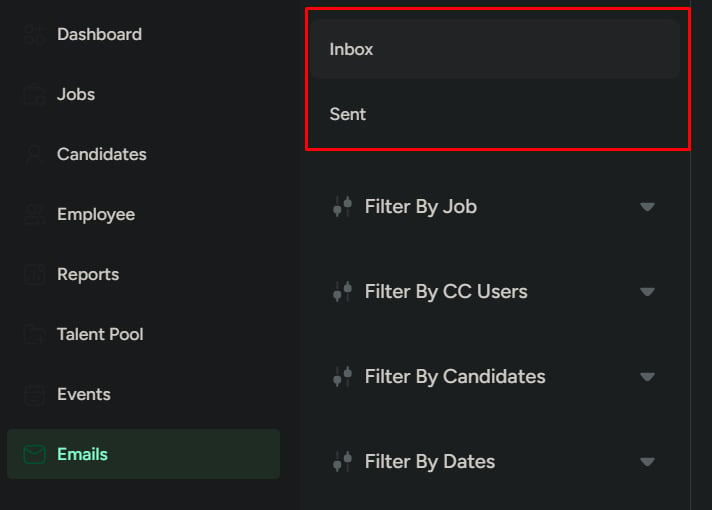The height and width of the screenshot is (510, 712).
Task: Click the Talent Pool folder icon
Action: [35, 334]
